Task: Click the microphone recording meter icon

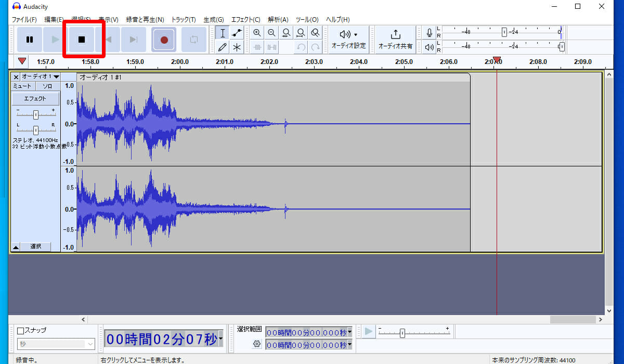Action: tap(430, 33)
